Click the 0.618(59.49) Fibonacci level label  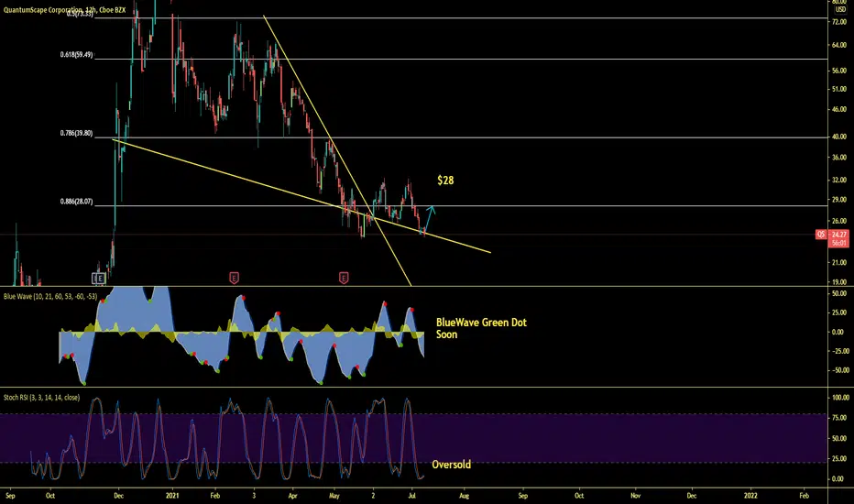tap(76, 54)
